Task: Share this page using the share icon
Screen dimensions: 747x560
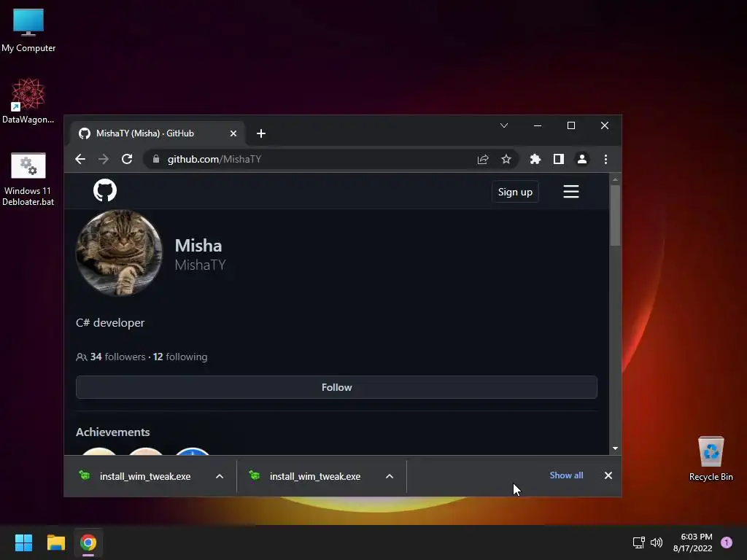Action: pos(483,159)
